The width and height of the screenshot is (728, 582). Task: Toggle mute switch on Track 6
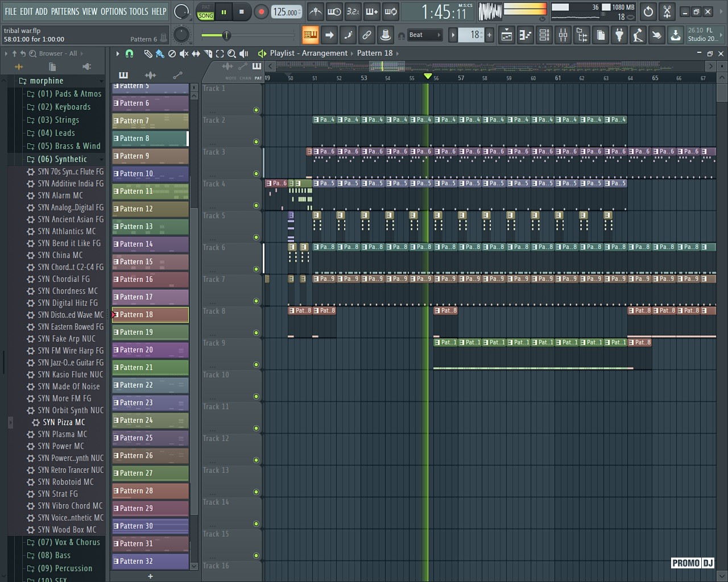tap(256, 269)
